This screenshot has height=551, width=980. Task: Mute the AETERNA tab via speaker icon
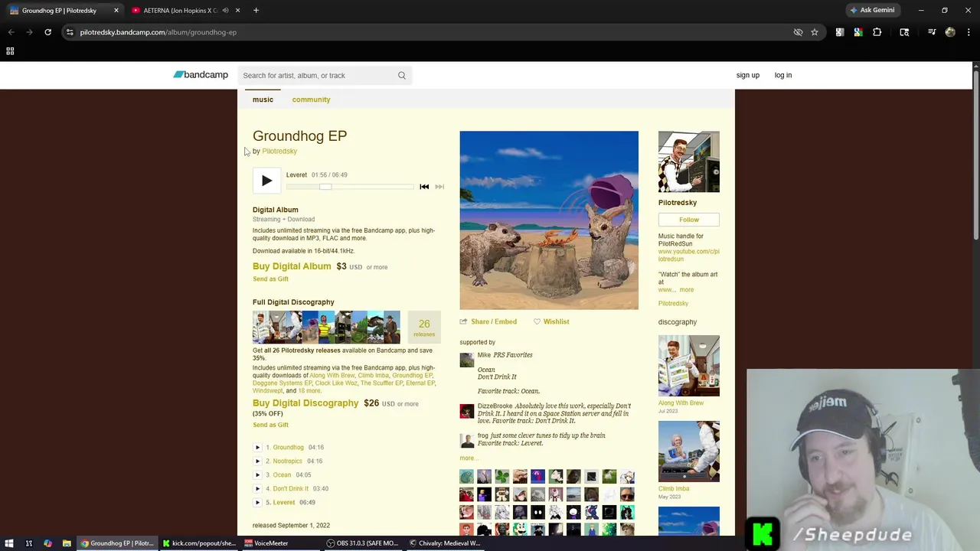tap(225, 11)
